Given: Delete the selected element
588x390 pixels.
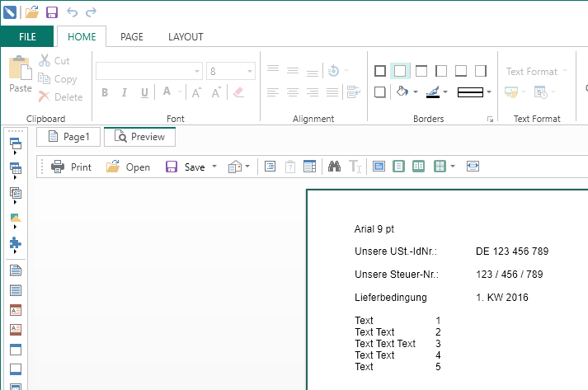Looking at the screenshot, I should (60, 96).
